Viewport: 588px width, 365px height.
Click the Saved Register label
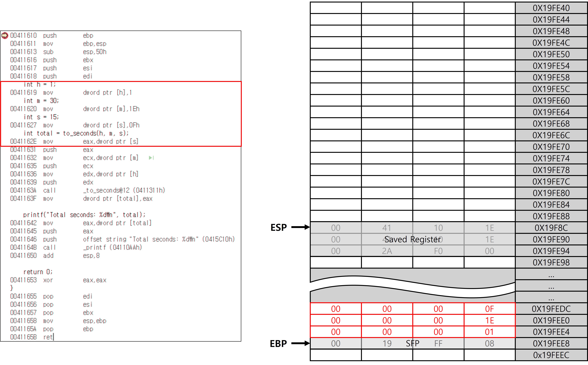pos(413,239)
